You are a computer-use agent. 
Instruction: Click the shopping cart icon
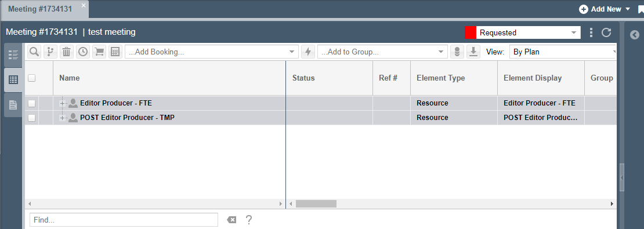[x=99, y=52]
